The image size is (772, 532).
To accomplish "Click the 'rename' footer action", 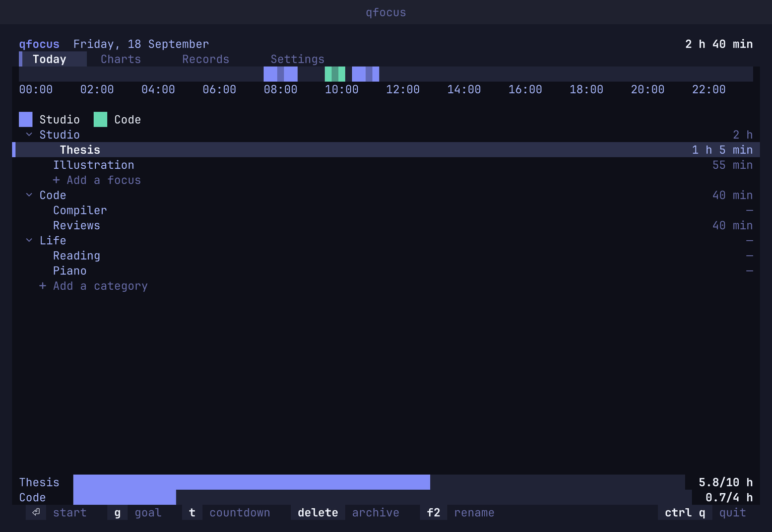I will (x=474, y=512).
